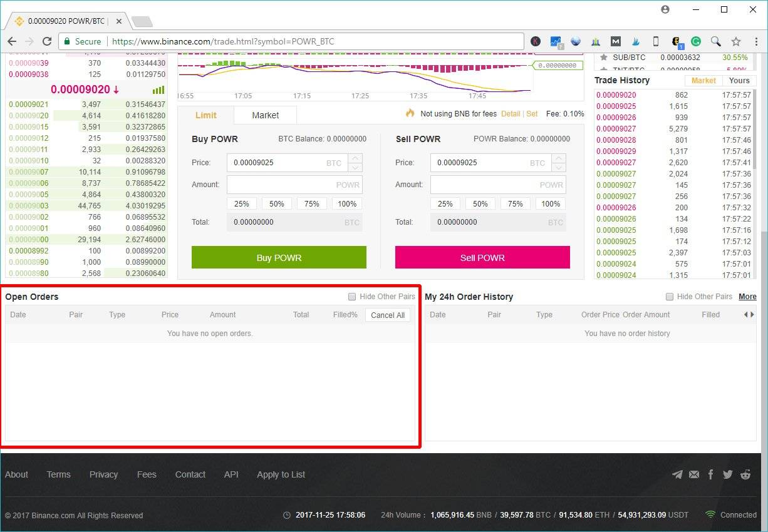Reload the Binance trade page
The image size is (768, 532).
[47, 41]
